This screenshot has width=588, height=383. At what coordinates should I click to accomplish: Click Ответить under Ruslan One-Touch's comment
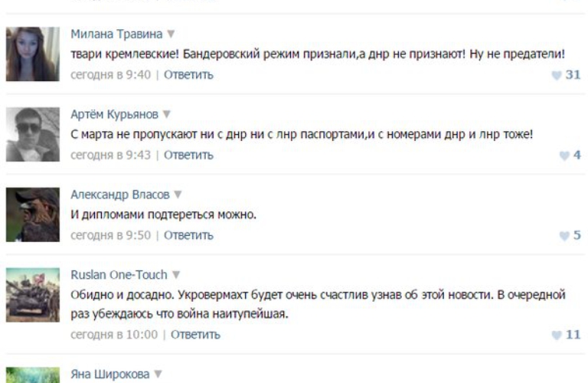195,335
